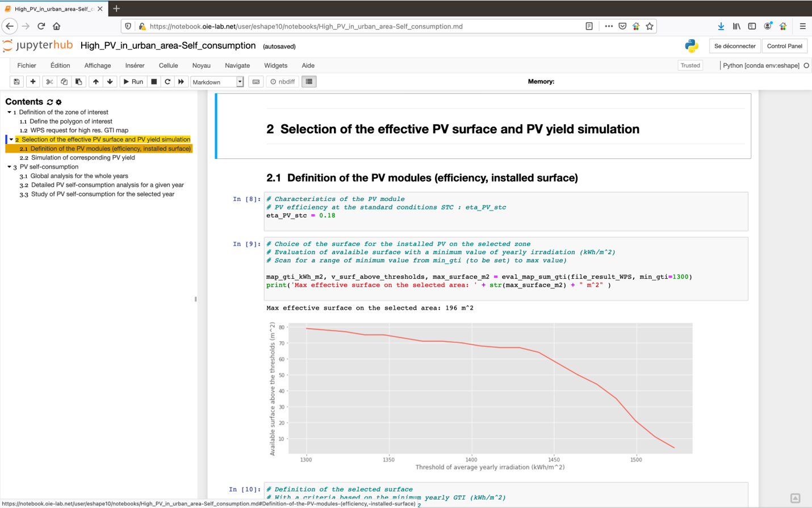Save the notebook
The image size is (812, 508).
[17, 81]
